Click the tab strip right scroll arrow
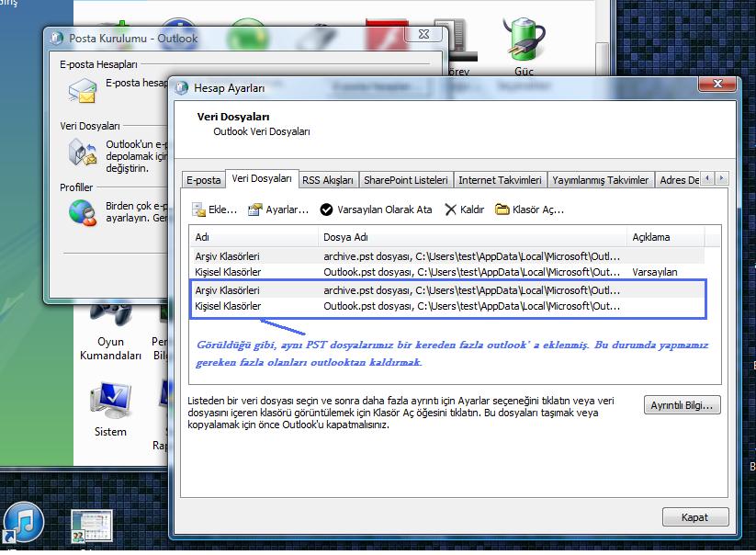Screen dimensions: 756x555 coord(722,178)
